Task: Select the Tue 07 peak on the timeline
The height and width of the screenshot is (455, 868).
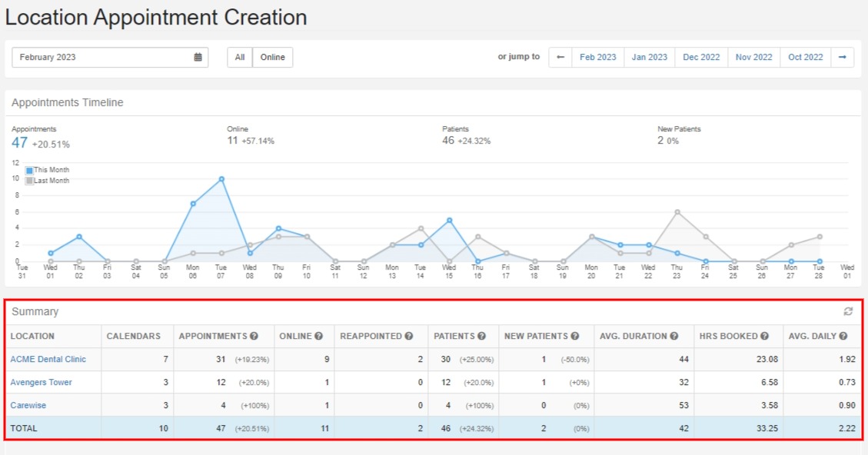Action: pyautogui.click(x=221, y=178)
